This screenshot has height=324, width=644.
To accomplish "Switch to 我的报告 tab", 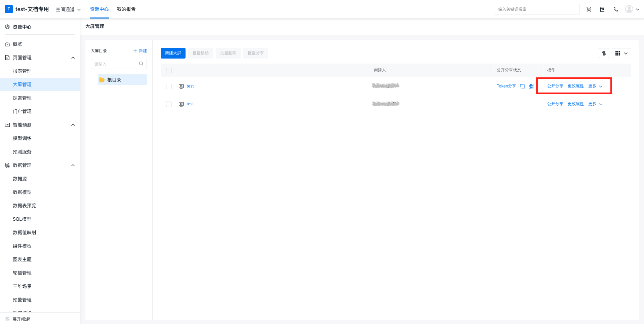I will tap(126, 9).
